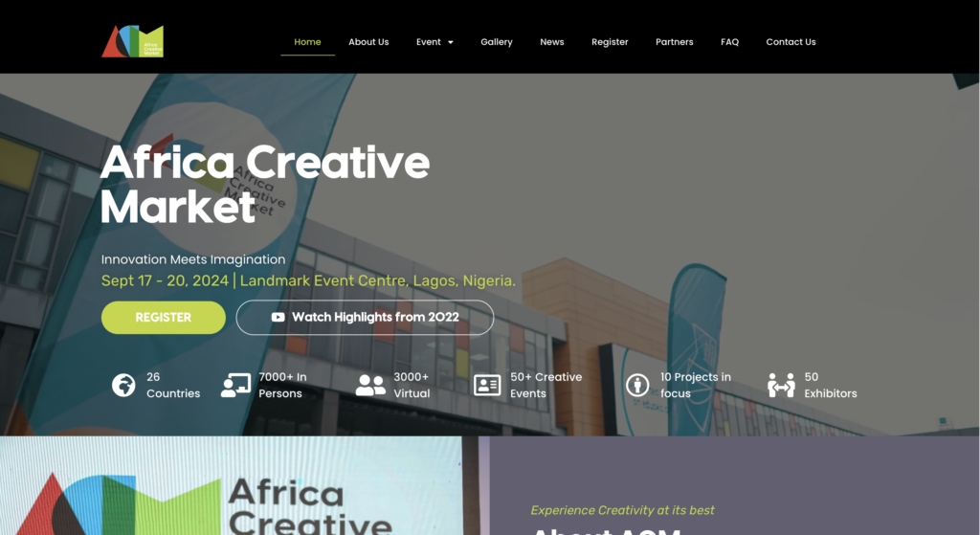Click the ID card icon beside 50+ Creative Events
980x535 pixels.
click(487, 385)
